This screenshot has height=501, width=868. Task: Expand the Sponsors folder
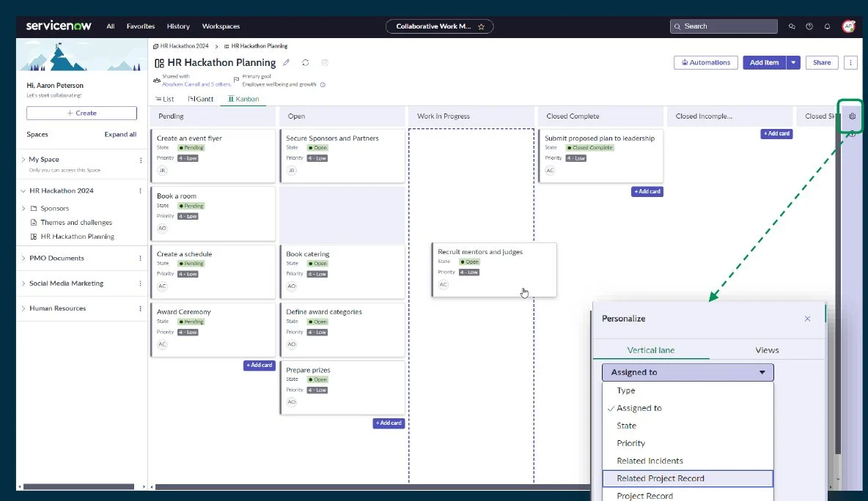point(23,209)
